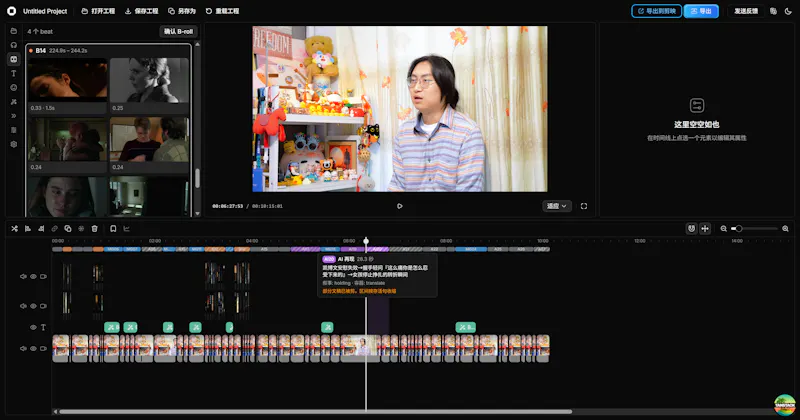Click the green text marker below AI tooltip

pyautogui.click(x=327, y=327)
